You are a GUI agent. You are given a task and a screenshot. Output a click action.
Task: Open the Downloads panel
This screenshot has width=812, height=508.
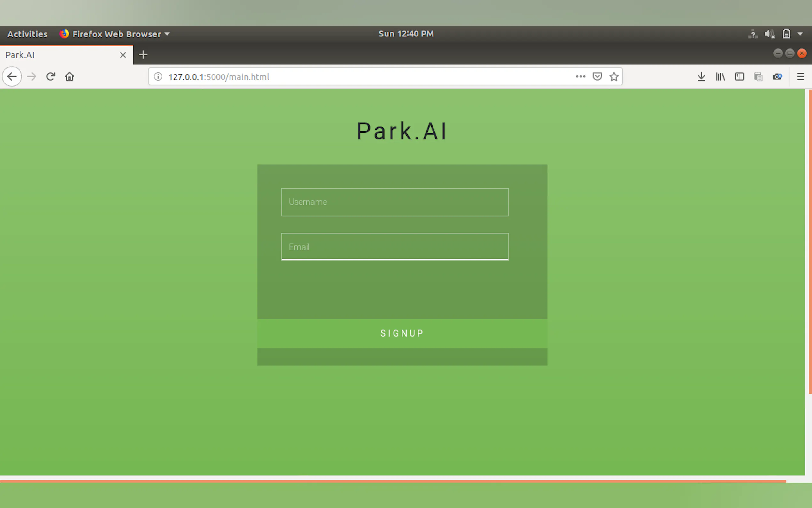tap(701, 76)
